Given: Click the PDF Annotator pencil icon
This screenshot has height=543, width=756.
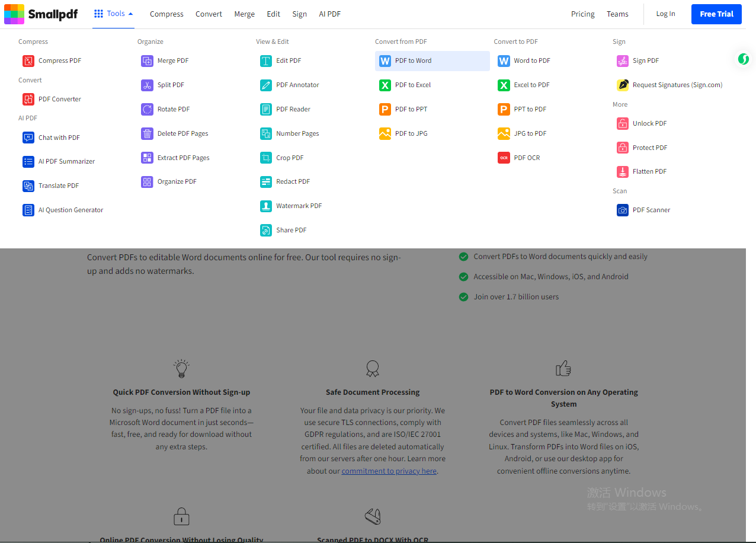Looking at the screenshot, I should tap(266, 85).
